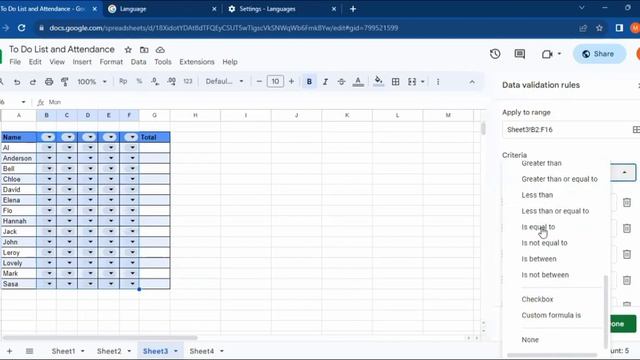Open header dropdown chip in column B

[x=48, y=137]
